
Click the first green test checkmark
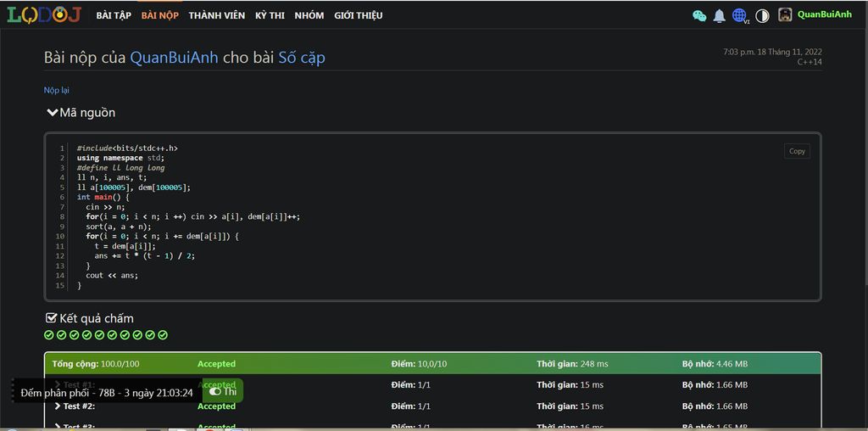pyautogui.click(x=49, y=335)
